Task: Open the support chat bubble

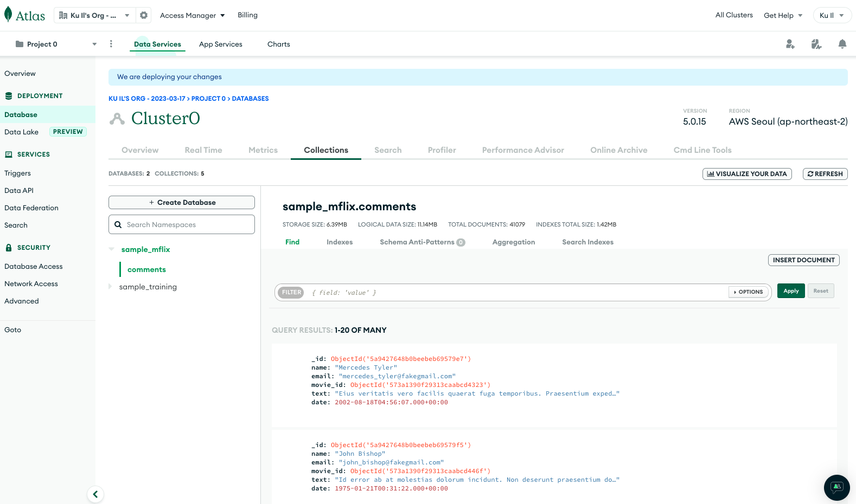Action: pyautogui.click(x=837, y=488)
